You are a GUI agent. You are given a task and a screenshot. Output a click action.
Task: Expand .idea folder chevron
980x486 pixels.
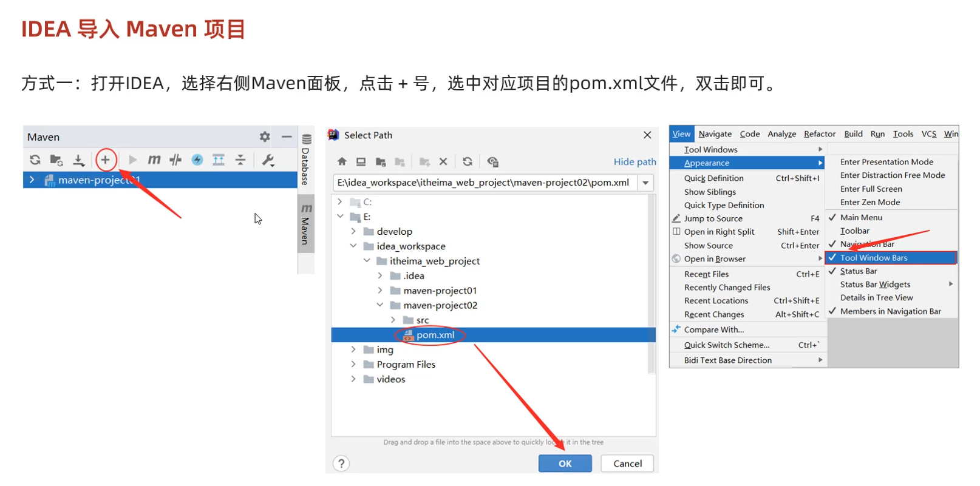point(380,275)
